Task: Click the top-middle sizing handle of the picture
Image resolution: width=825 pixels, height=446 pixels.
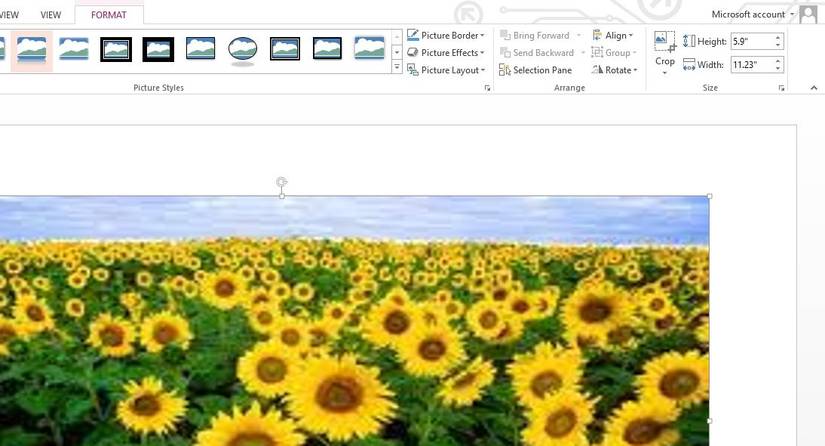Action: (282, 196)
